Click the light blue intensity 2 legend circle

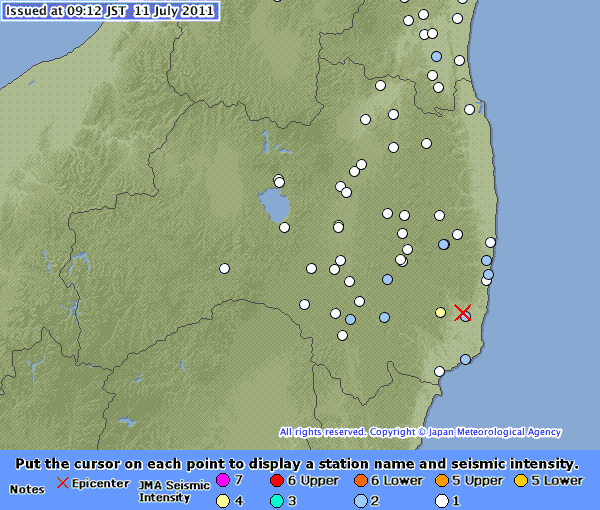[x=360, y=500]
